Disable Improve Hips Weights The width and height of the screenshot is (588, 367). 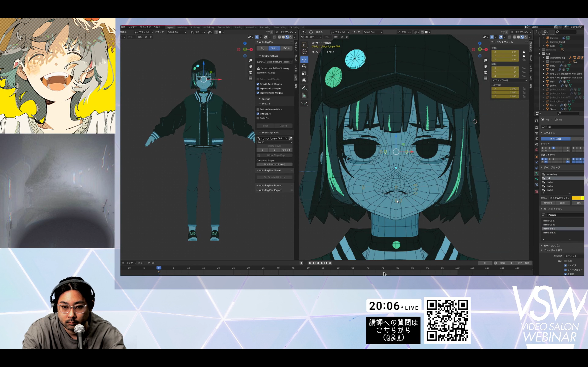click(x=258, y=88)
